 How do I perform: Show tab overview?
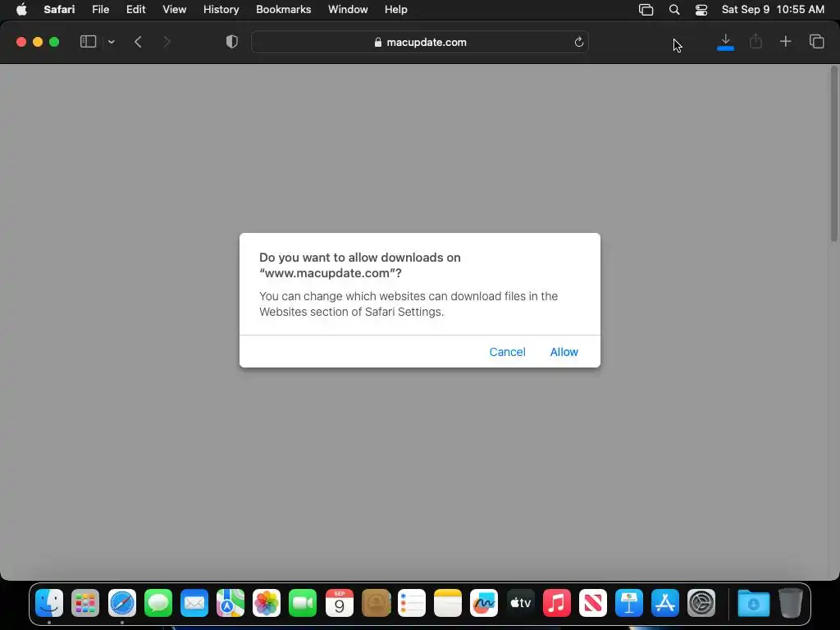816,42
